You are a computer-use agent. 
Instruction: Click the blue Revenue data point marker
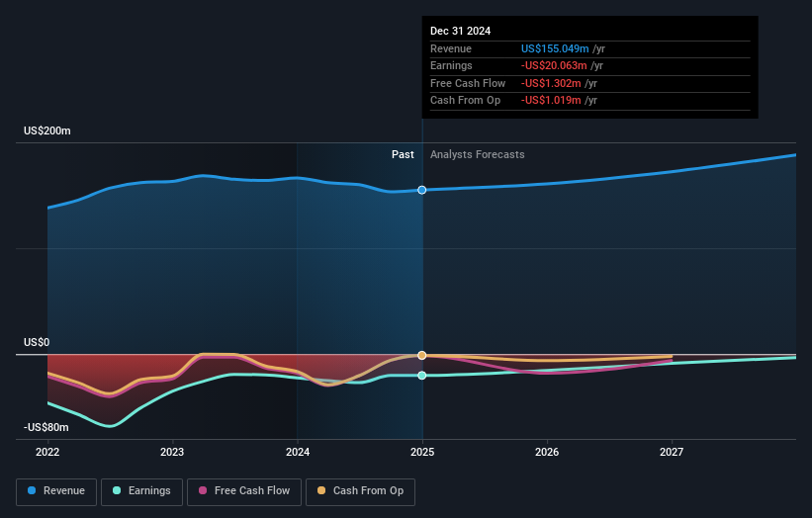tap(422, 190)
